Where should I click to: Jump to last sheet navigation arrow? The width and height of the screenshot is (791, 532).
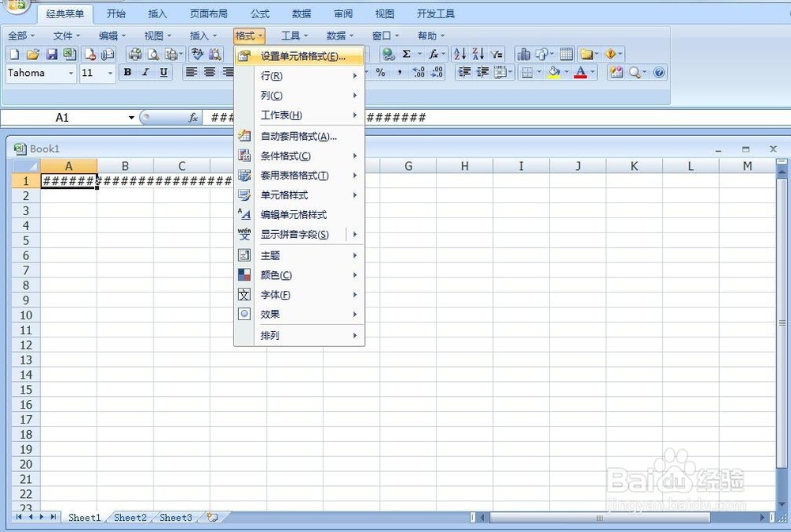54,517
